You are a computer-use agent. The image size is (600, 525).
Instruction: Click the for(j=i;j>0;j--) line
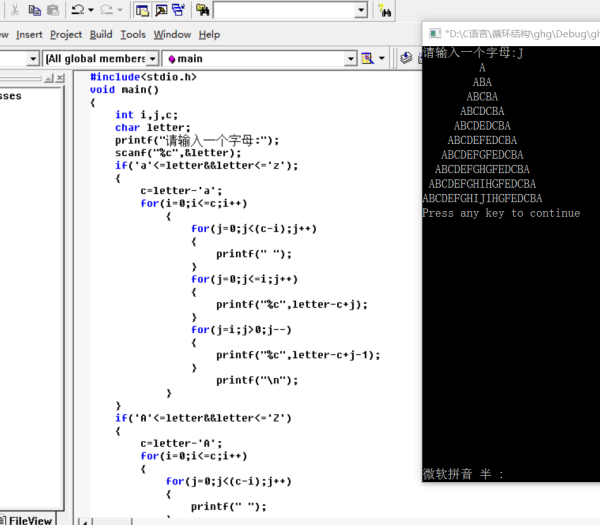pos(241,329)
